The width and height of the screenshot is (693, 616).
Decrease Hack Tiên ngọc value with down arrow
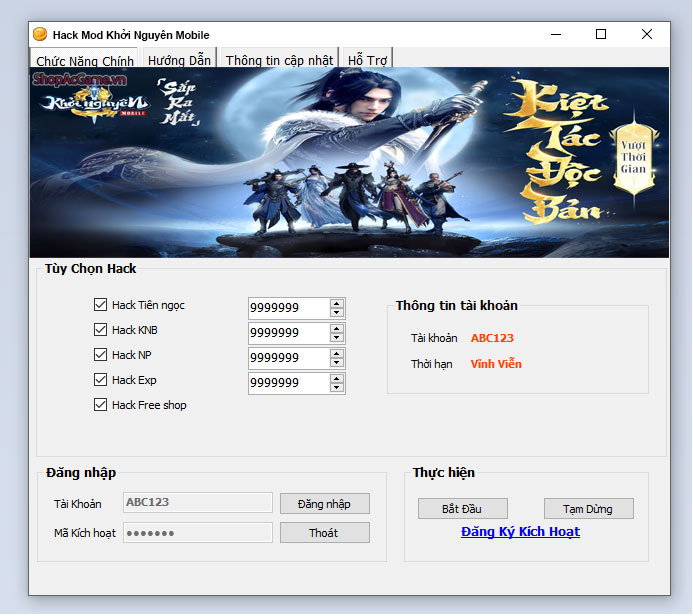pyautogui.click(x=337, y=312)
